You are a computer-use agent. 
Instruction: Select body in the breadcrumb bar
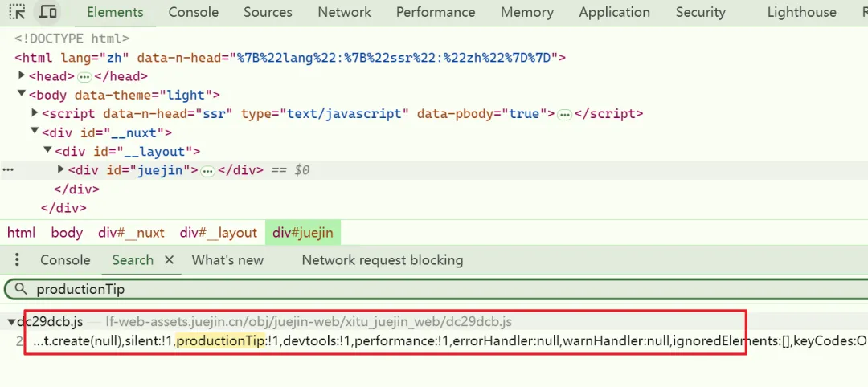[67, 233]
